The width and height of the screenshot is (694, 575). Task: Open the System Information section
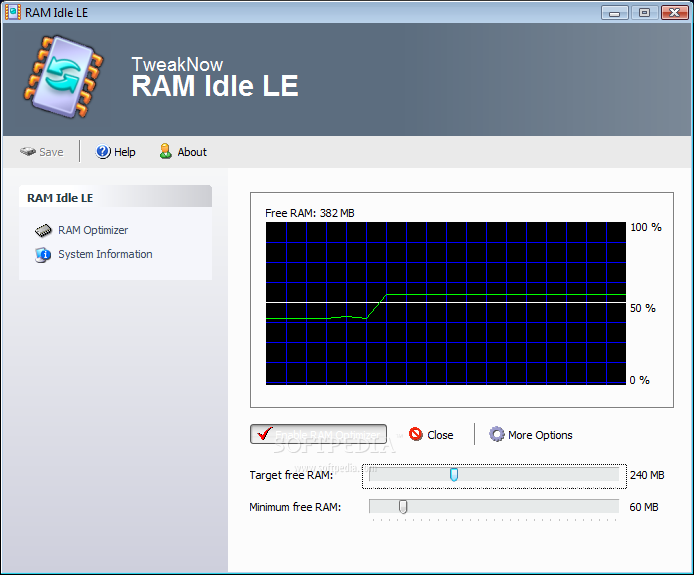coord(105,254)
